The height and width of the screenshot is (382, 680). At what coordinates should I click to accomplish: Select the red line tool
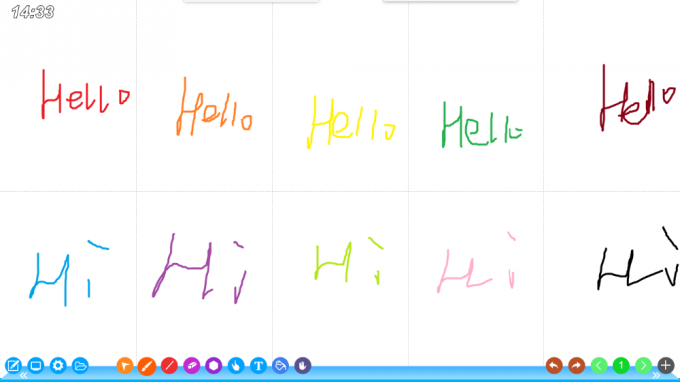(169, 366)
